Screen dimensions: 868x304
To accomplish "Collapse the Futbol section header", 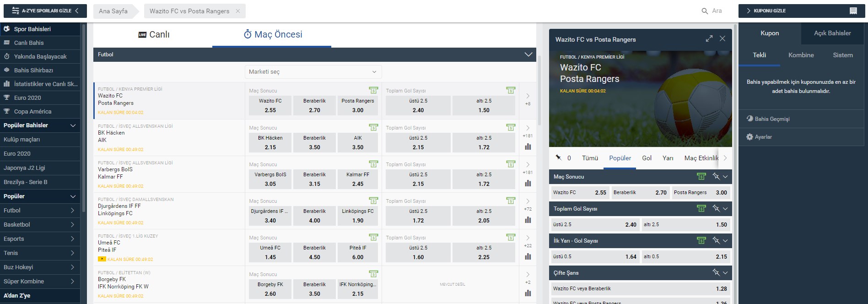I will [x=528, y=54].
